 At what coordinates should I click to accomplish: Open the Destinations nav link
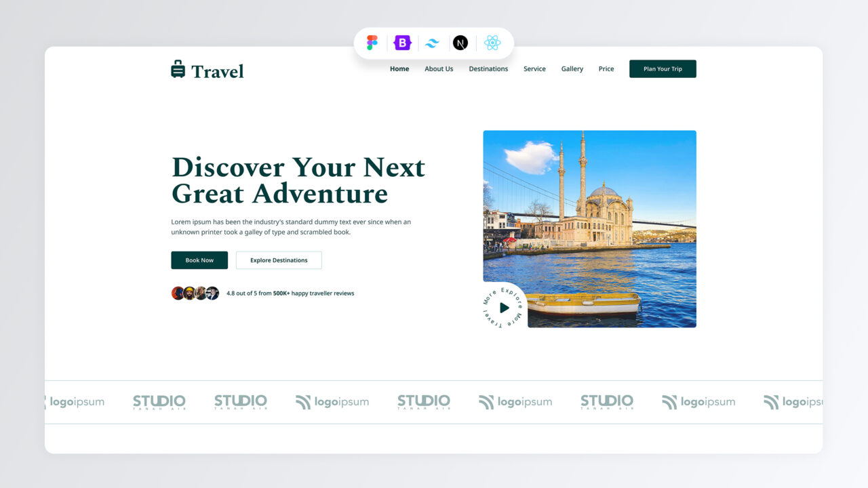[x=488, y=69]
